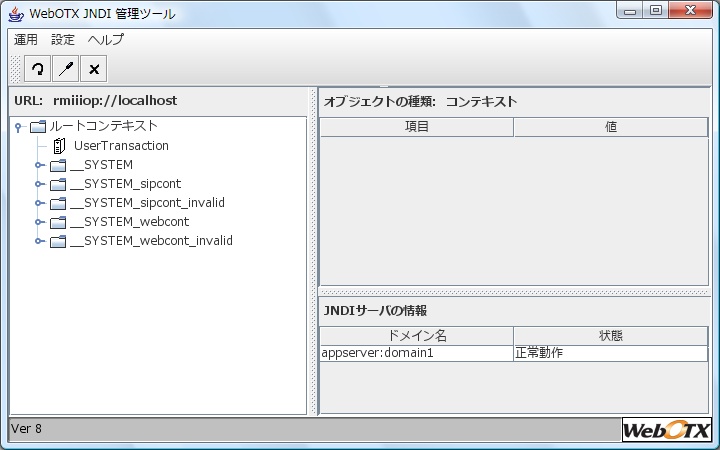Select the __SYSTEM_webcont label

tap(129, 222)
